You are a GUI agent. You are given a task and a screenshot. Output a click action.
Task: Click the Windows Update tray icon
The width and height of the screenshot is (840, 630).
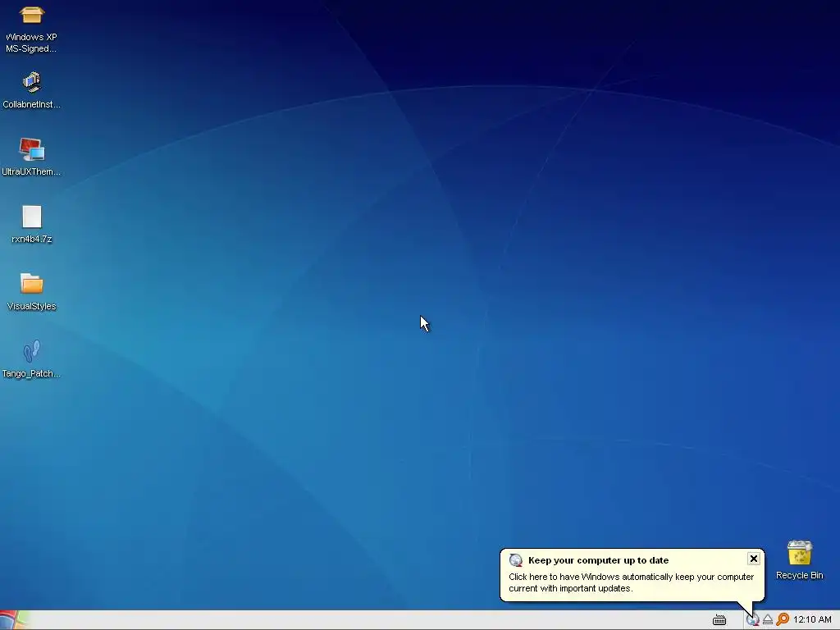(753, 620)
